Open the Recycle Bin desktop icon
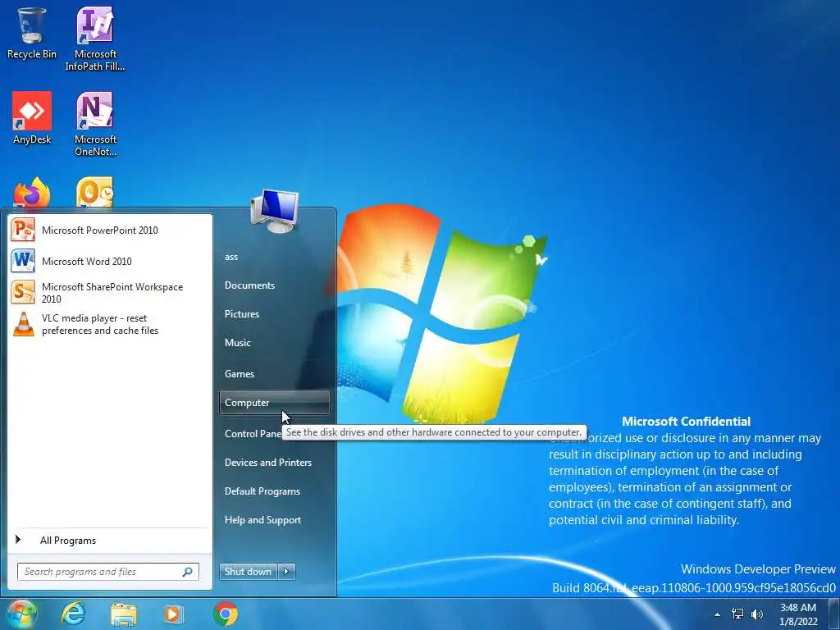This screenshot has height=630, width=840. [x=31, y=33]
